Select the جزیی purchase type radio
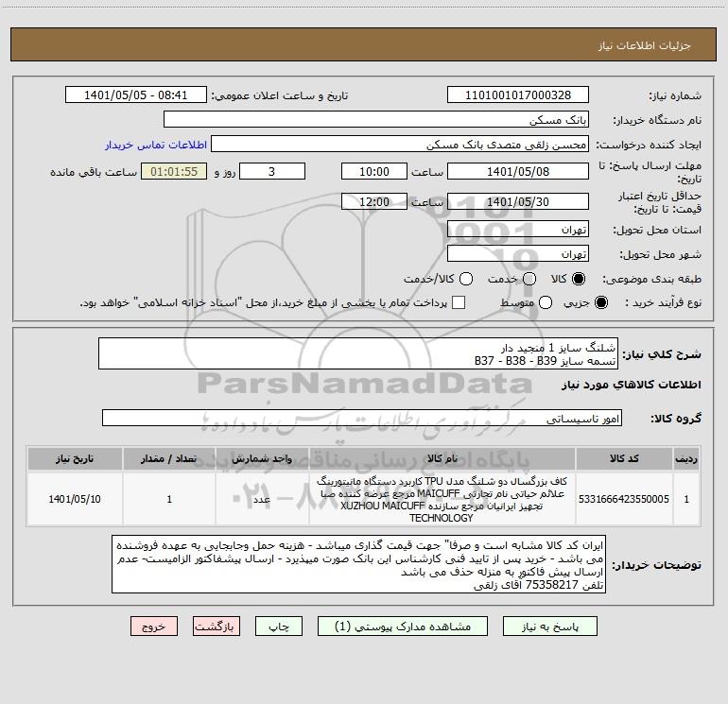 tap(600, 302)
